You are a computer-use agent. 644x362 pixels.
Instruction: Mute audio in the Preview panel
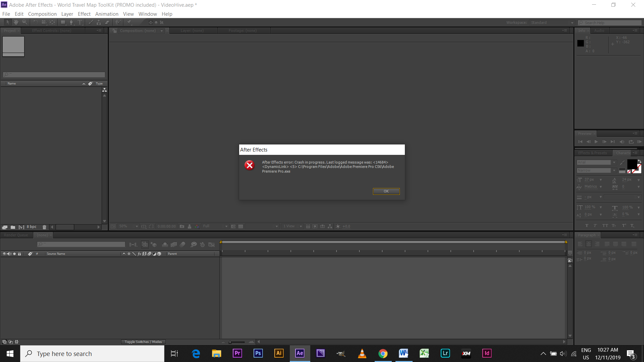(622, 141)
